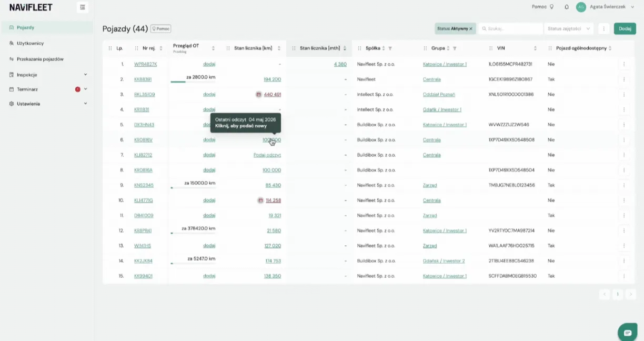The width and height of the screenshot is (644, 341).
Task: Click the calendar icon beside 114 258
Action: pyautogui.click(x=260, y=200)
